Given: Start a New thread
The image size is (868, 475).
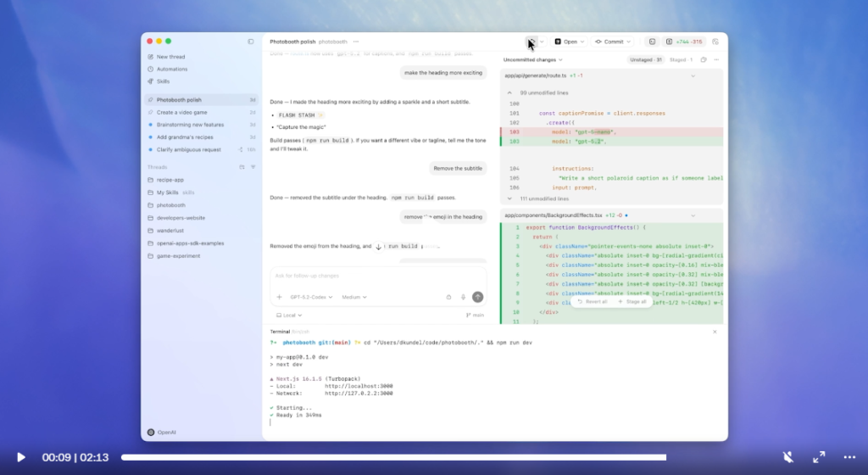Looking at the screenshot, I should pyautogui.click(x=170, y=57).
